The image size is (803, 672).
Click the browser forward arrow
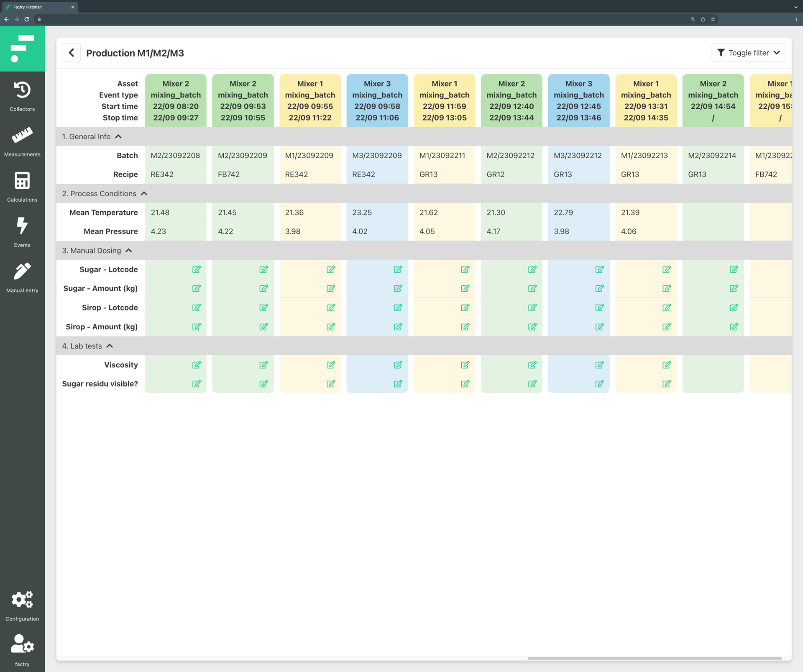[x=17, y=19]
